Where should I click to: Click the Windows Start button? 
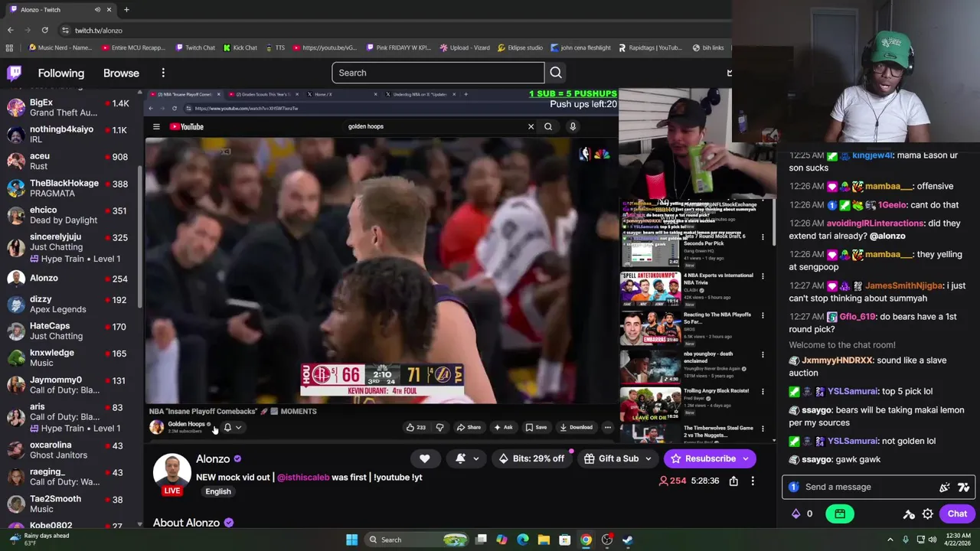click(351, 540)
